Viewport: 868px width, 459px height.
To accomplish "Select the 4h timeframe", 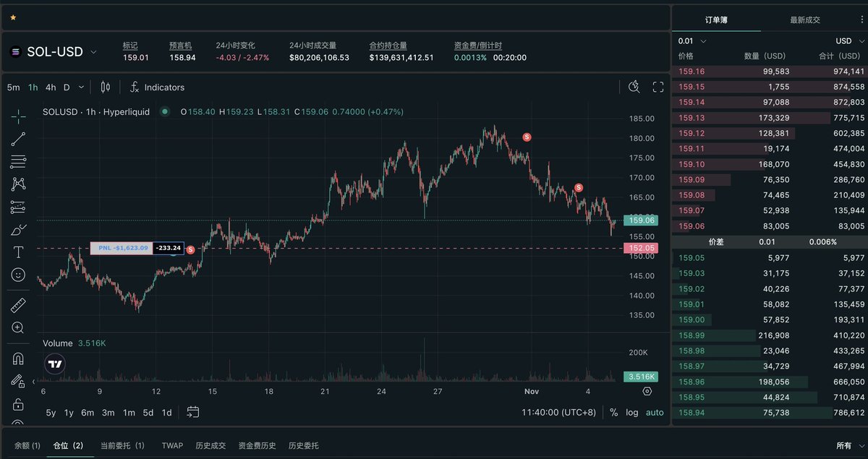I will pyautogui.click(x=51, y=87).
